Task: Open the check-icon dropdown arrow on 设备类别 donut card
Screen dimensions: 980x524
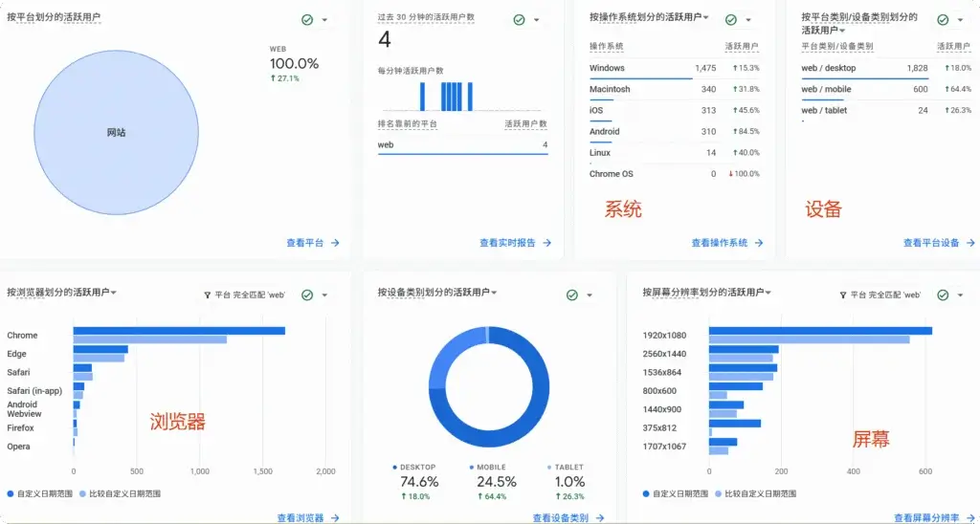Action: pyautogui.click(x=590, y=295)
